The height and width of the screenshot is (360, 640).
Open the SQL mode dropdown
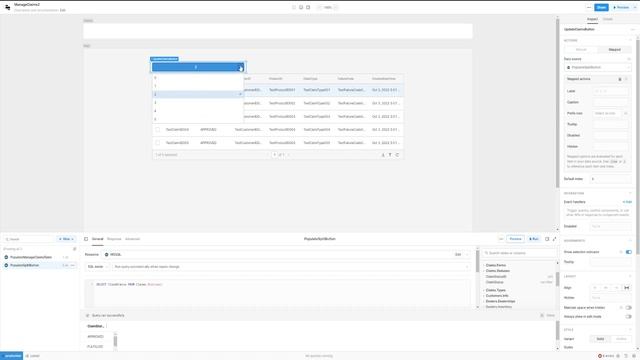(98, 267)
